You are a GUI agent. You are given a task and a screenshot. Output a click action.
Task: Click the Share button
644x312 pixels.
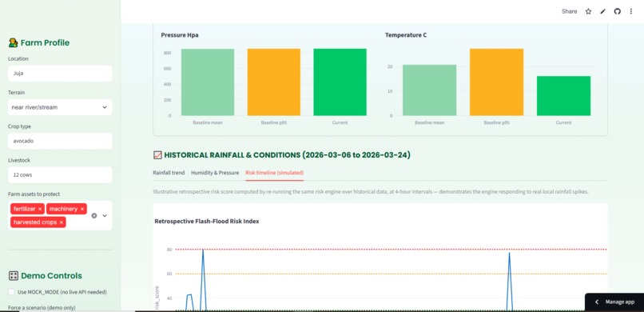[569, 11]
